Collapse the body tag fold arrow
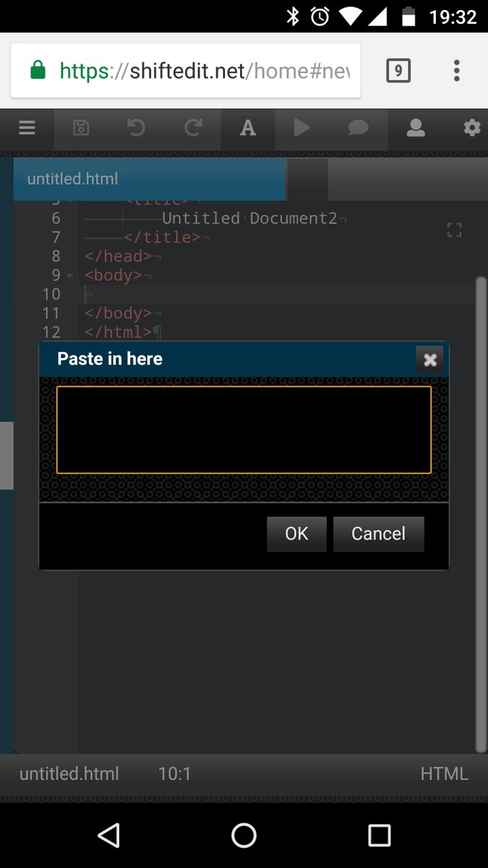Viewport: 488px width, 868px height. tap(70, 276)
